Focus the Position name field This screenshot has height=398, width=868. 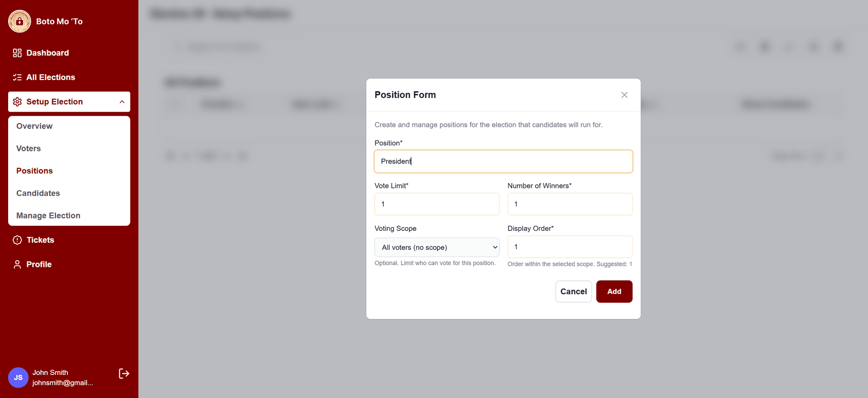(x=503, y=161)
